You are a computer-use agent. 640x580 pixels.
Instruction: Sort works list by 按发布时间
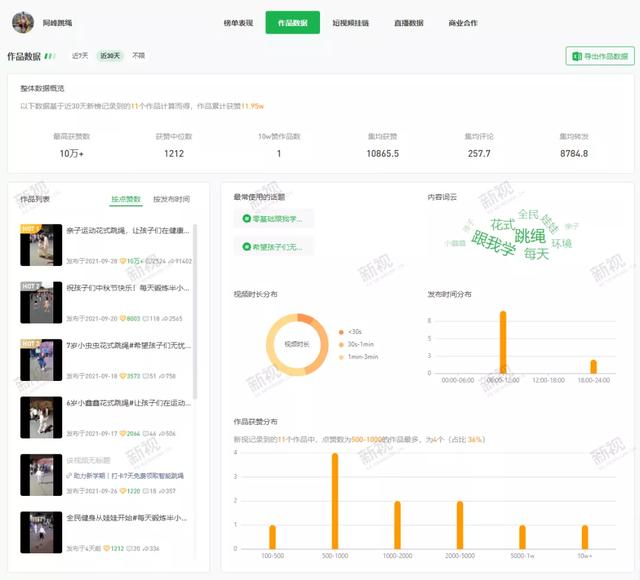[171, 199]
